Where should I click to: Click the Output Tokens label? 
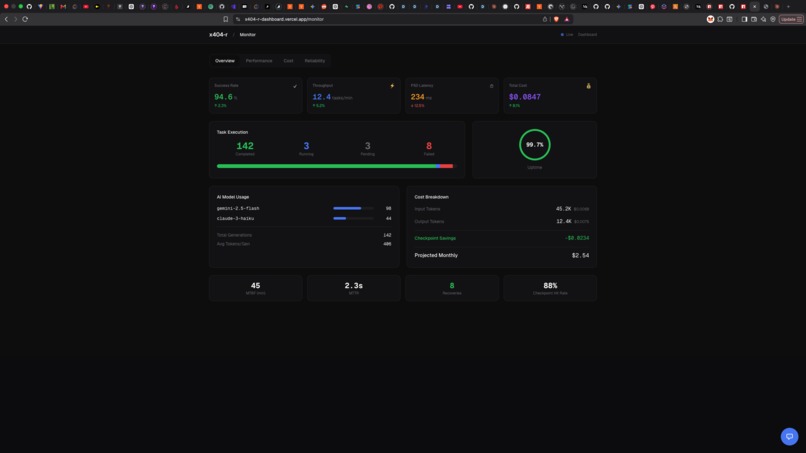pos(429,222)
